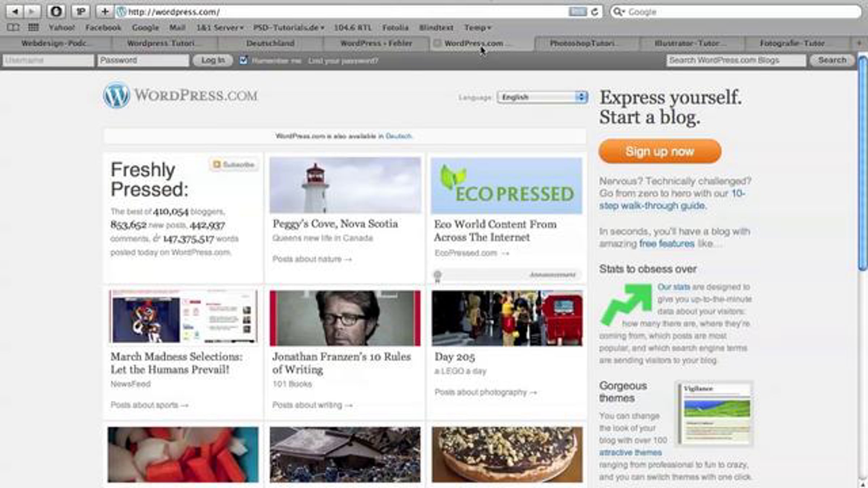Open the 1P toolbar button
The width and height of the screenshot is (868, 488).
pyautogui.click(x=80, y=12)
